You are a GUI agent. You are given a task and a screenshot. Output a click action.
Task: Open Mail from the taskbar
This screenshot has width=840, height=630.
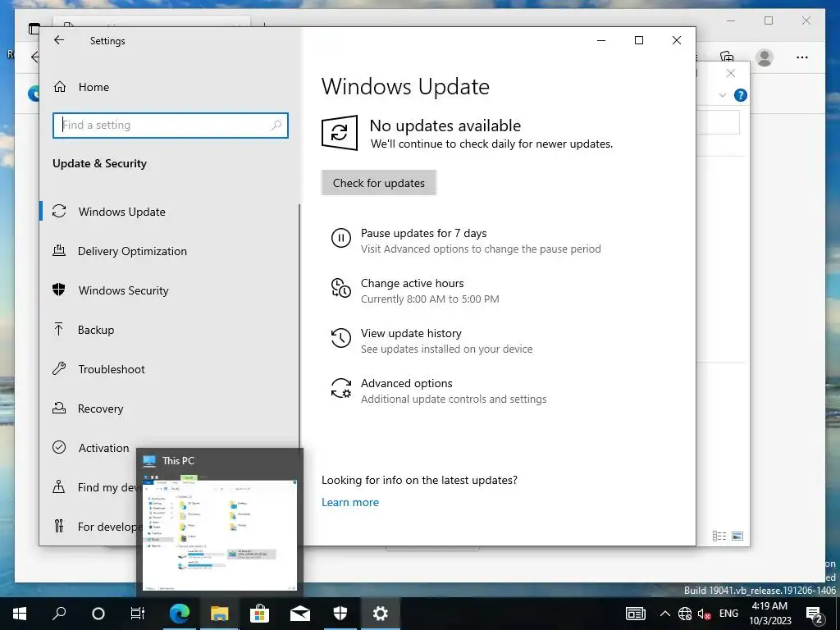click(300, 614)
